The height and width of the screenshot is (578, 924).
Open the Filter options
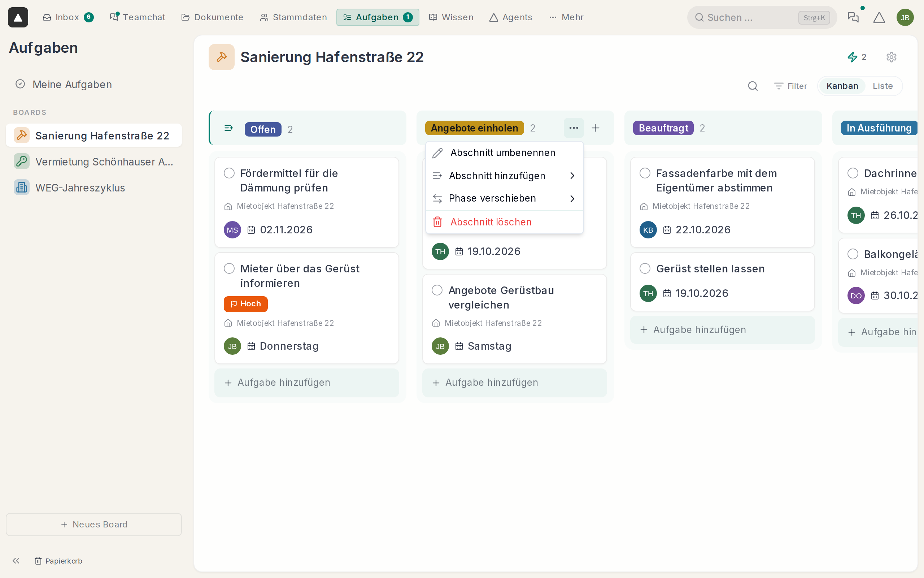pos(790,86)
